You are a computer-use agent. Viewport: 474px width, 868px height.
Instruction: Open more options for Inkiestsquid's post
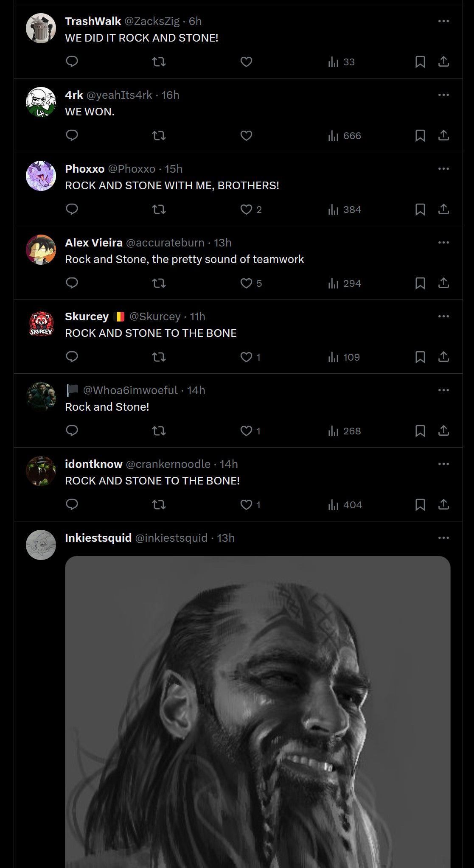443,538
